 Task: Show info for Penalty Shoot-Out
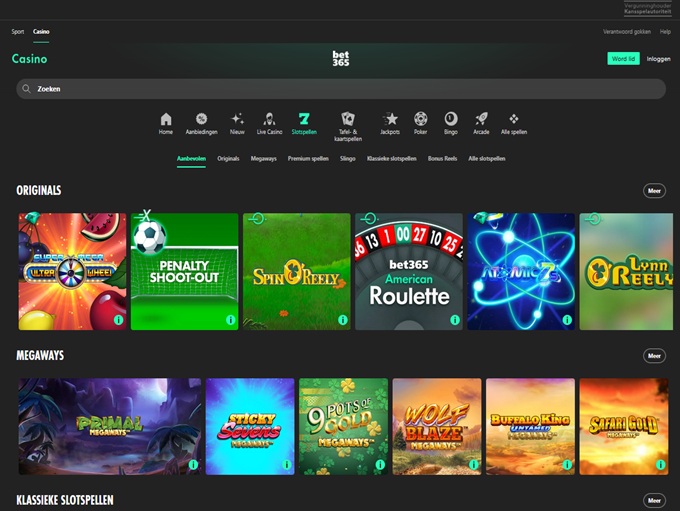[x=231, y=320]
